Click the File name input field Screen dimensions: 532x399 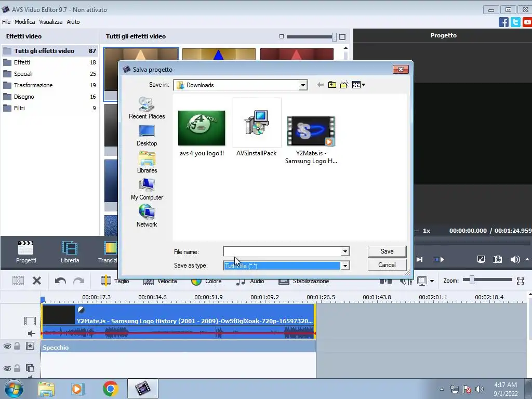pos(282,251)
